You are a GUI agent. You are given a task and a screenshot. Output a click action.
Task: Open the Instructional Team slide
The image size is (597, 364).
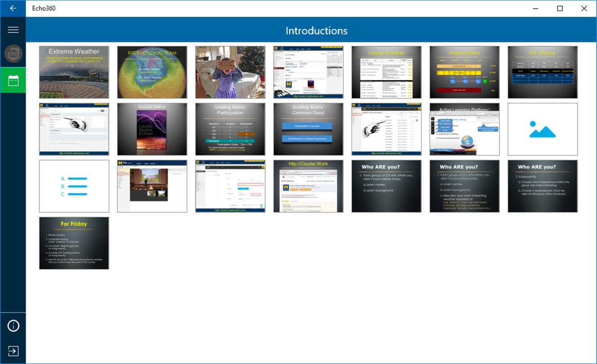click(152, 72)
